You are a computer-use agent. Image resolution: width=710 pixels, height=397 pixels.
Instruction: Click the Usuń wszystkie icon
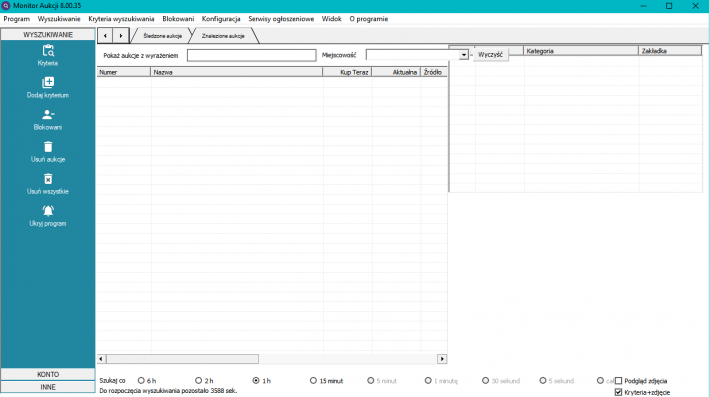pos(48,179)
